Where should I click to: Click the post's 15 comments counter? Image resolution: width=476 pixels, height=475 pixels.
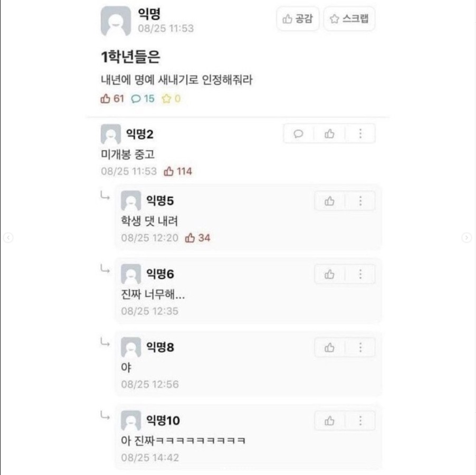(x=142, y=99)
